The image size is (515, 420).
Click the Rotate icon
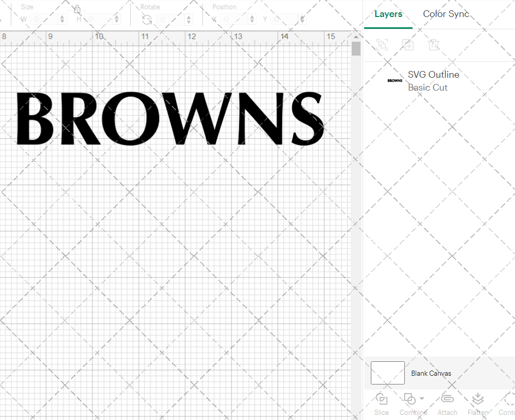147,19
